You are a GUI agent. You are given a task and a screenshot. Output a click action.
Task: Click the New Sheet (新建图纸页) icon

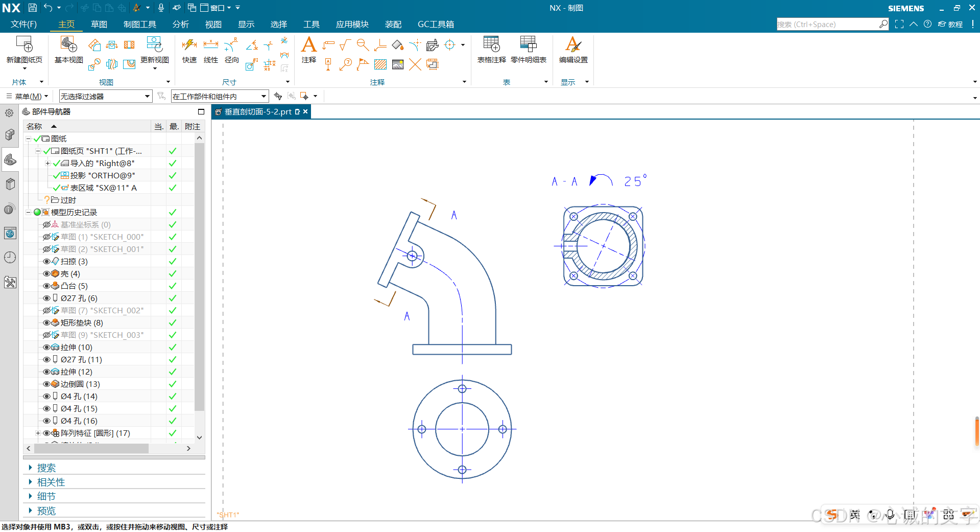pos(24,45)
